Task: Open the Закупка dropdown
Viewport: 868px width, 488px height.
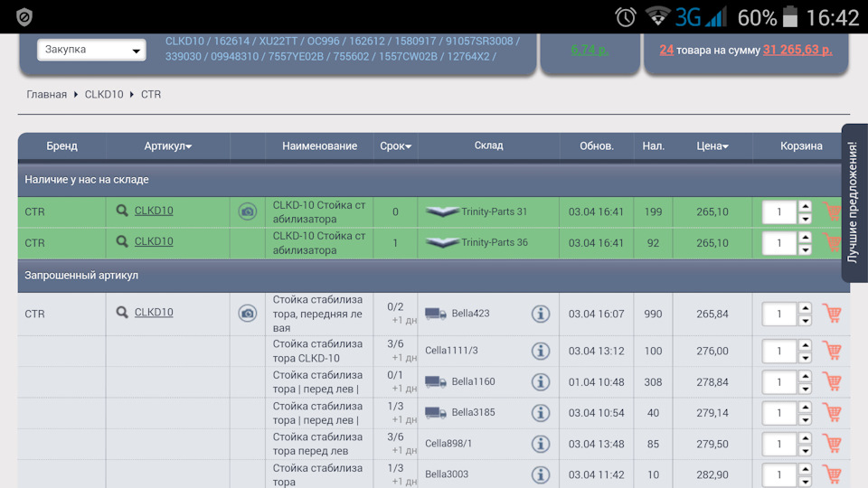Action: click(x=91, y=50)
